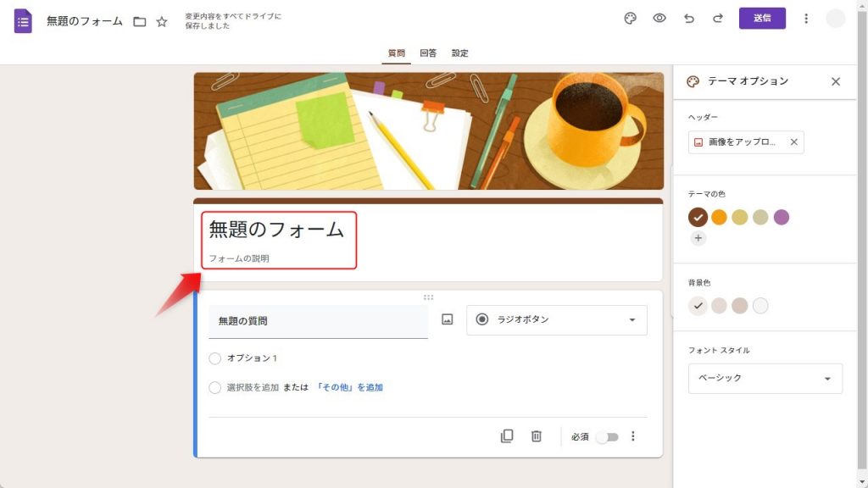Click the オプション 1 text
The width and height of the screenshot is (868, 488).
pyautogui.click(x=252, y=358)
